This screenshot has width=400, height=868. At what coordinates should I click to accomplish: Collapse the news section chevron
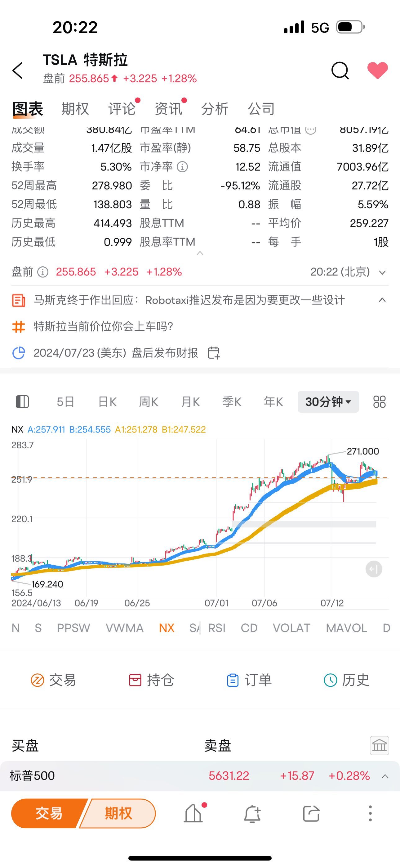[382, 300]
